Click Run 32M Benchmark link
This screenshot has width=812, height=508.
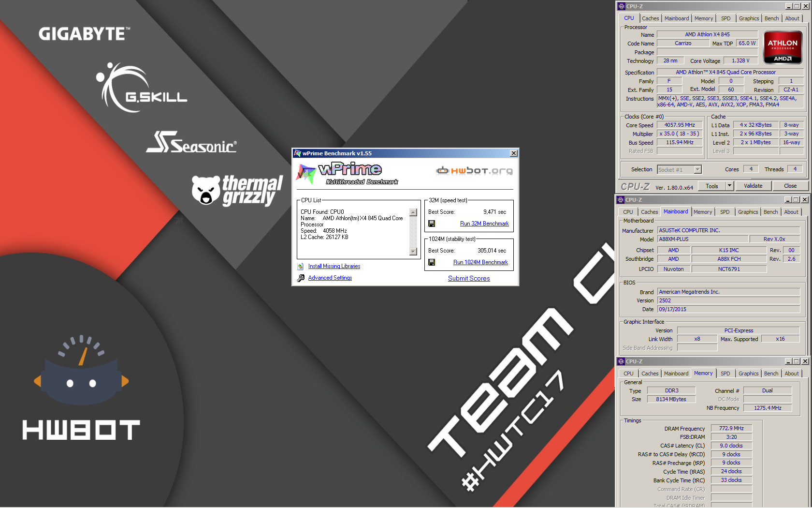pos(484,224)
